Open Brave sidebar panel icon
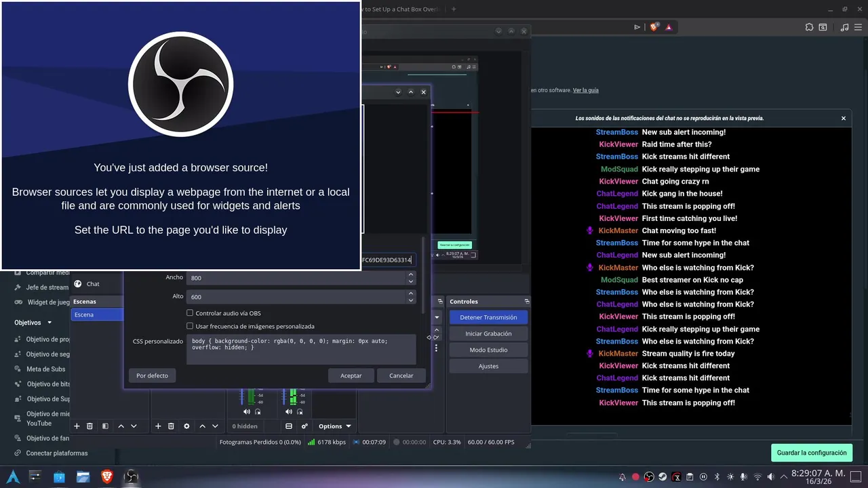The height and width of the screenshot is (488, 868). 823,27
